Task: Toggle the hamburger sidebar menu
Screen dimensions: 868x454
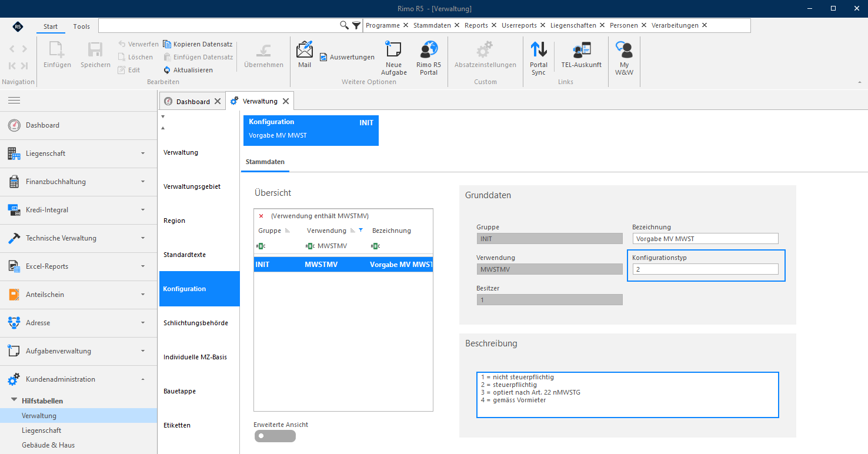Action: point(14,100)
